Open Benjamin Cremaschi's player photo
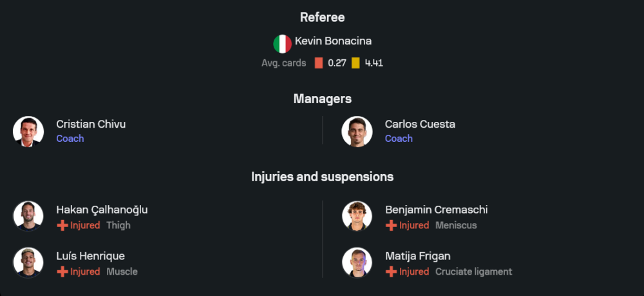644x296 pixels. tap(357, 216)
